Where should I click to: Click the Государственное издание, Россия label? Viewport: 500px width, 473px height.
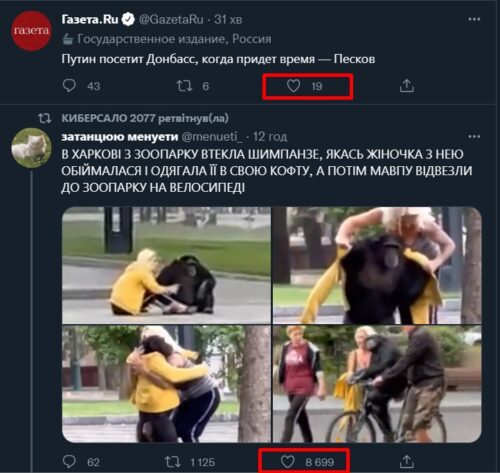[x=174, y=39]
